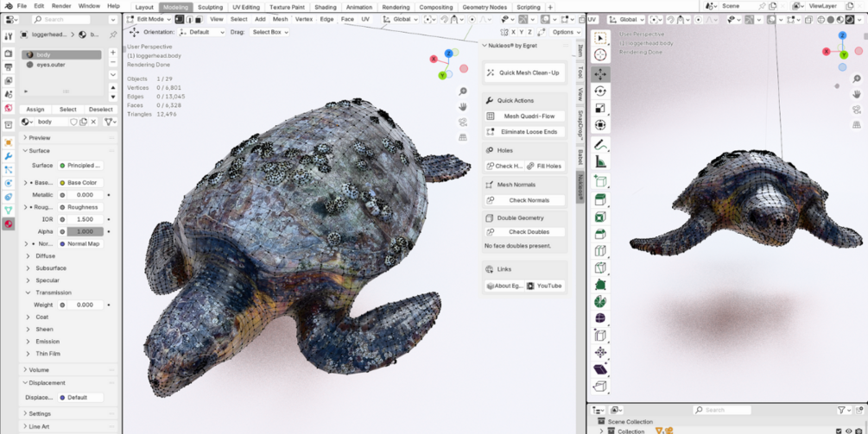Screen dimensions: 868x434
Task: Open the Physics properties tab
Action: pyautogui.click(x=9, y=183)
